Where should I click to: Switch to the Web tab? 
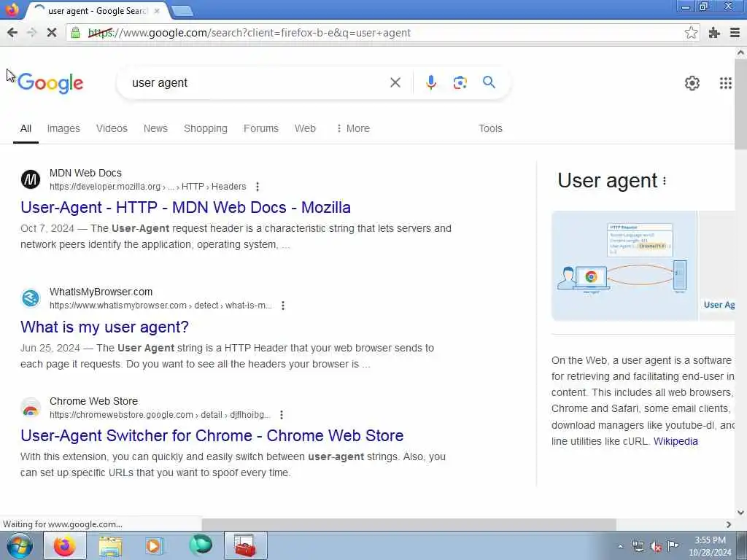click(x=305, y=128)
